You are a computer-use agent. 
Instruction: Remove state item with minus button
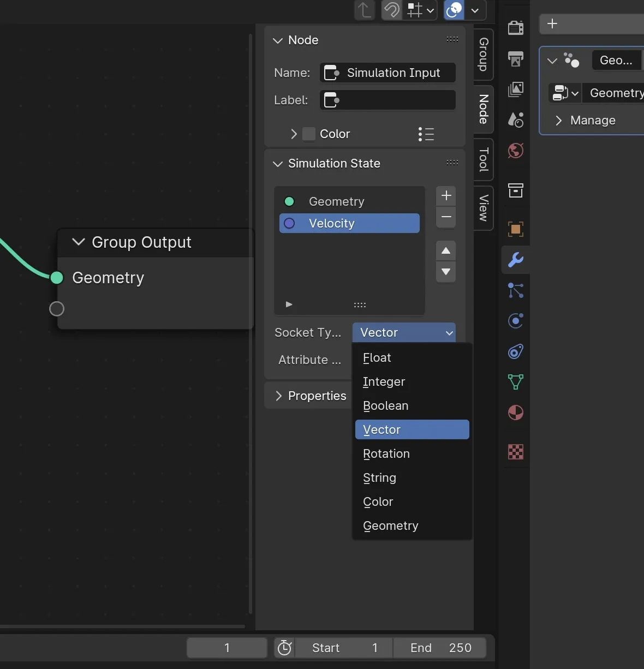point(446,217)
